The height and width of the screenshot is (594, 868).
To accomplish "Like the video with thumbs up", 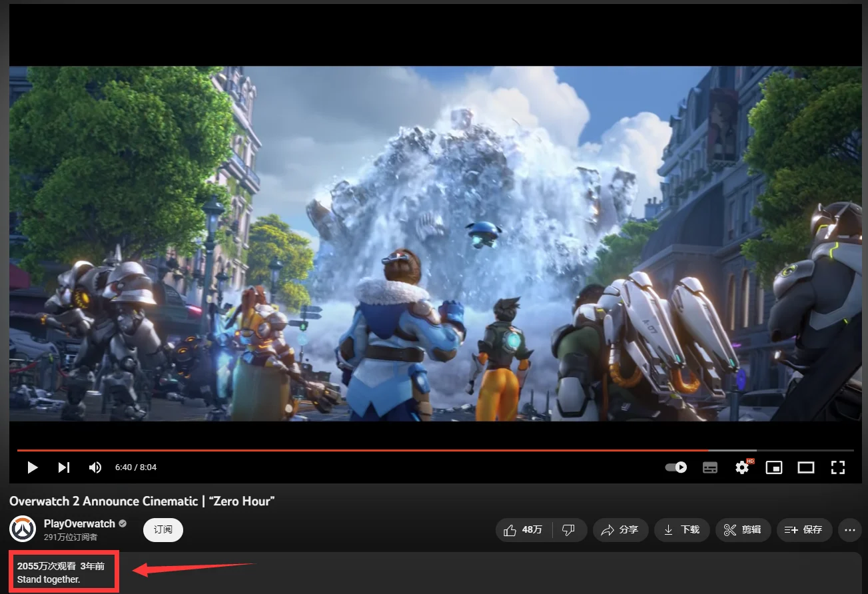I will (x=524, y=530).
